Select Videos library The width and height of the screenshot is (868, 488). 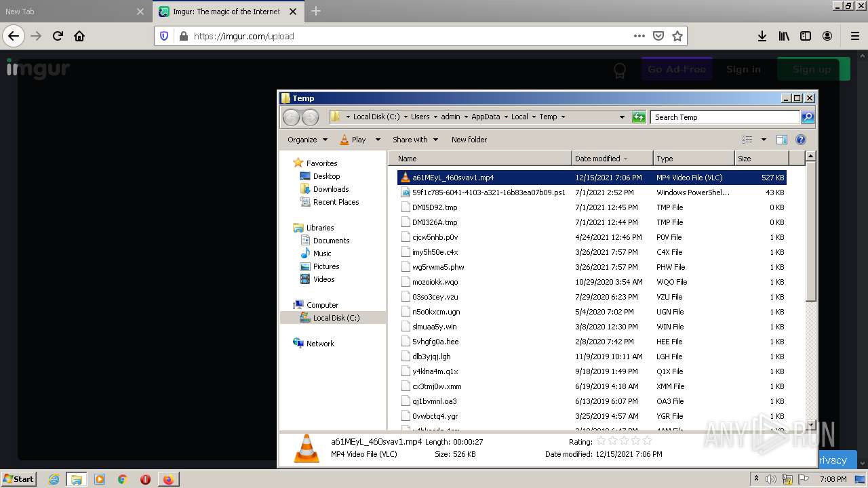point(323,279)
